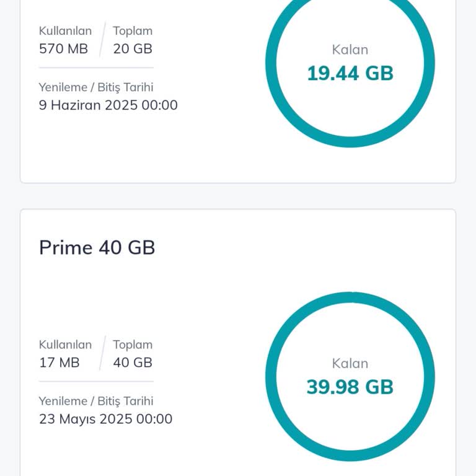Tap the Toplam label above 40 GB
This screenshot has width=476, height=476.
pos(133,345)
